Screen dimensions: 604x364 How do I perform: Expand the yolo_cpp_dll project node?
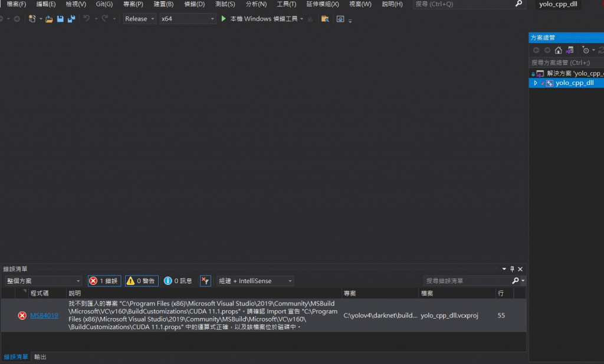[x=535, y=83]
